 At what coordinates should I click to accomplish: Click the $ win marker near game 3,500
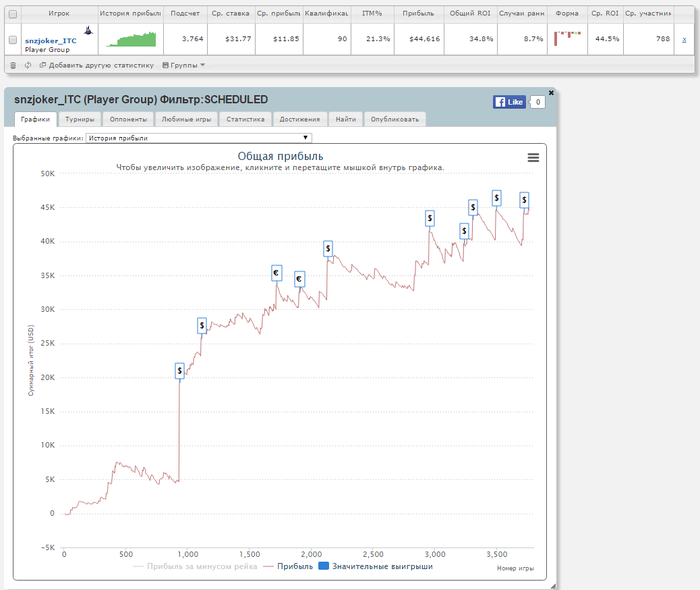[x=496, y=198]
